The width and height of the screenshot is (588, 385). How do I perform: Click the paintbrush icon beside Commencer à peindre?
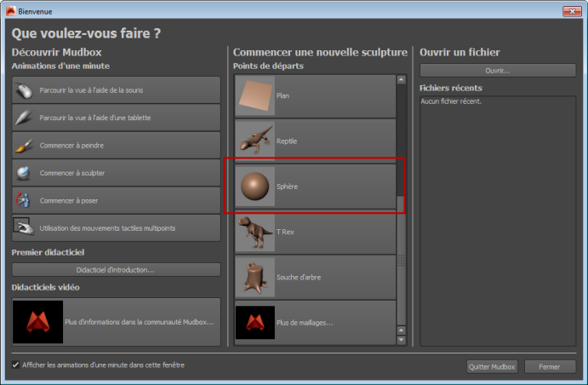25,145
